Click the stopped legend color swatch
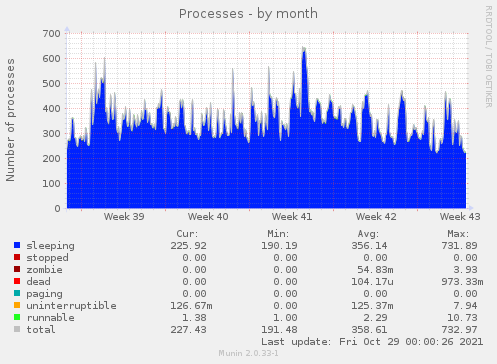Viewport: 497px width, 364px height. coord(17,257)
